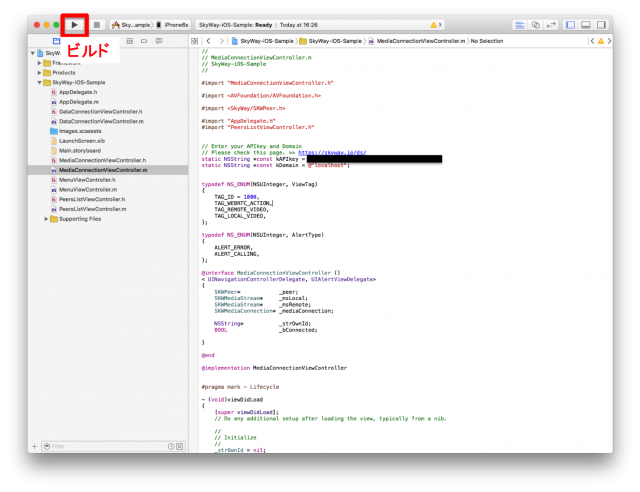The image size is (640, 492).
Task: Open AppDelegate.m in the file navigator
Action: tap(78, 102)
